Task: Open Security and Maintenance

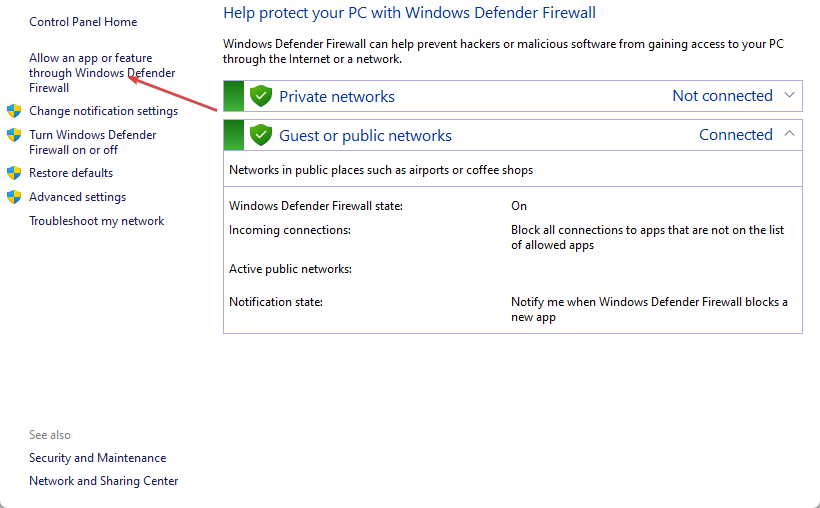Action: tap(97, 458)
